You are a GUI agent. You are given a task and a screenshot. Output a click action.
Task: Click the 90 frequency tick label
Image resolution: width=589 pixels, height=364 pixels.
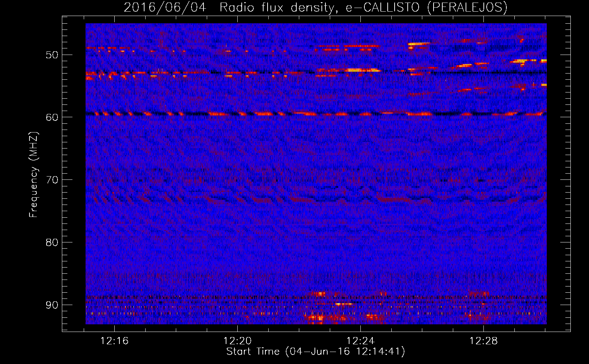(52, 305)
